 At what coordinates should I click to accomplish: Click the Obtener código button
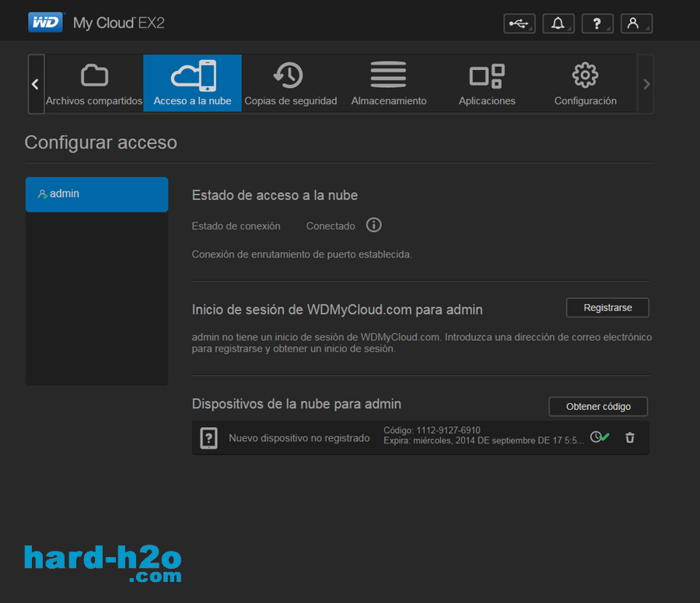click(598, 406)
